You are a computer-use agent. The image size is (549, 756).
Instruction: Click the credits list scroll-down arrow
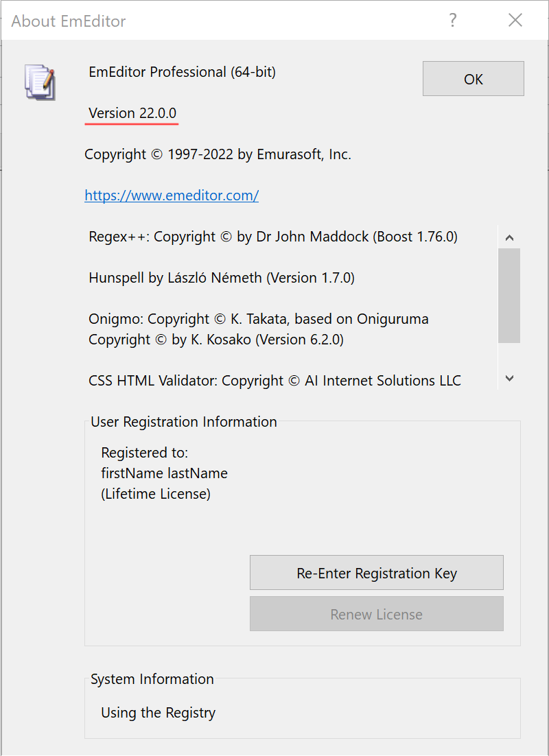(509, 379)
